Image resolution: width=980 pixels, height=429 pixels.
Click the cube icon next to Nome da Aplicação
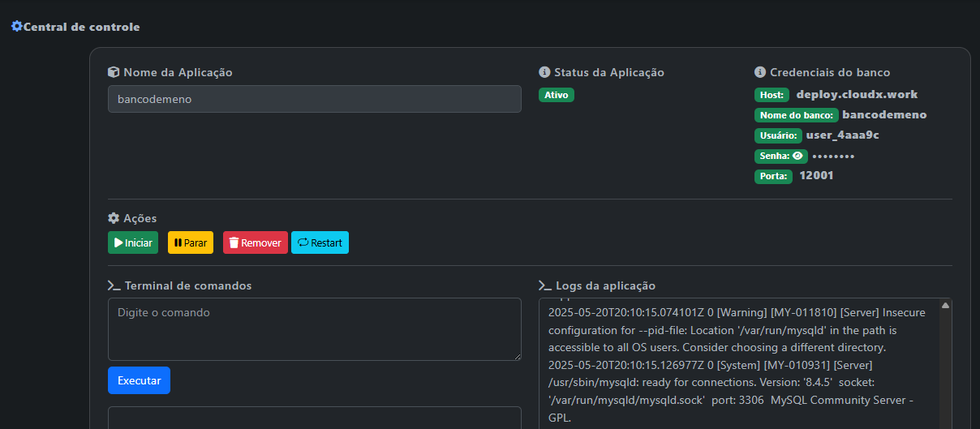click(x=114, y=72)
